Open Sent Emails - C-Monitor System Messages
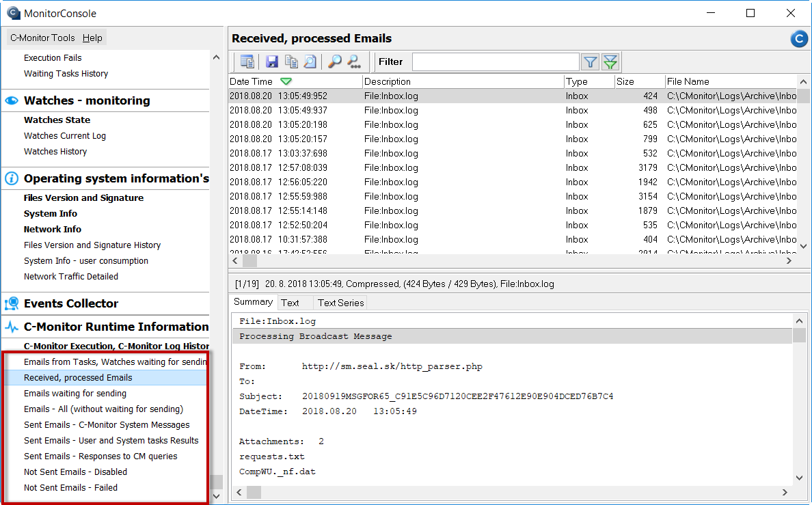812x505 pixels. pos(107,425)
